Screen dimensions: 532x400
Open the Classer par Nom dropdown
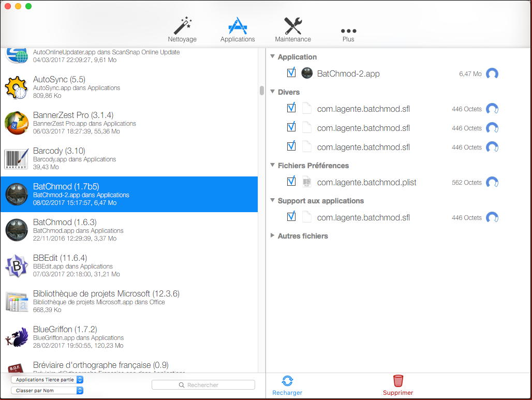click(47, 391)
